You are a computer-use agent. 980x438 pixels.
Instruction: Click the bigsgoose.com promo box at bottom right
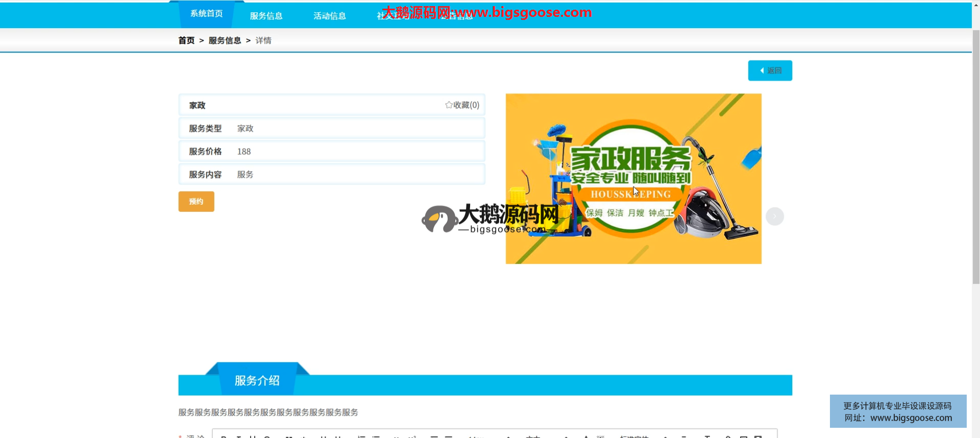[897, 411]
